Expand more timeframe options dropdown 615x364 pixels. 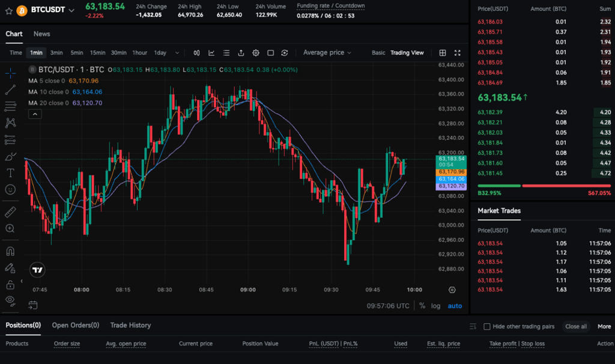[177, 53]
